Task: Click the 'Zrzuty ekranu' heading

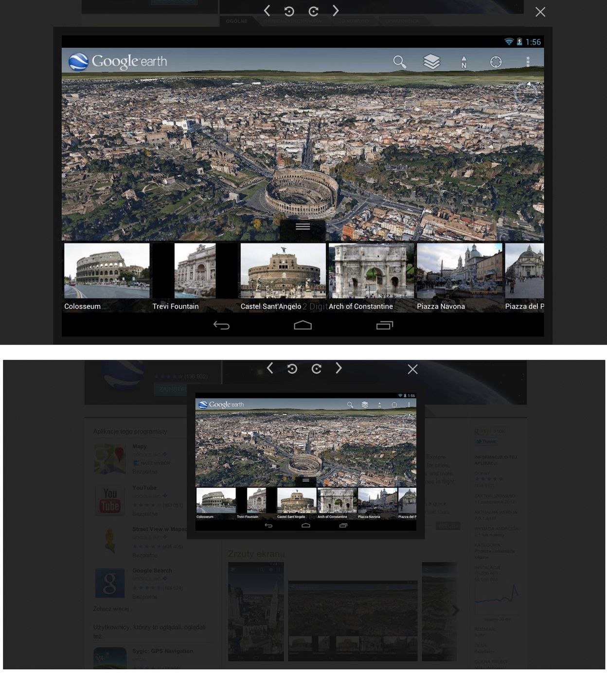Action: pos(256,554)
